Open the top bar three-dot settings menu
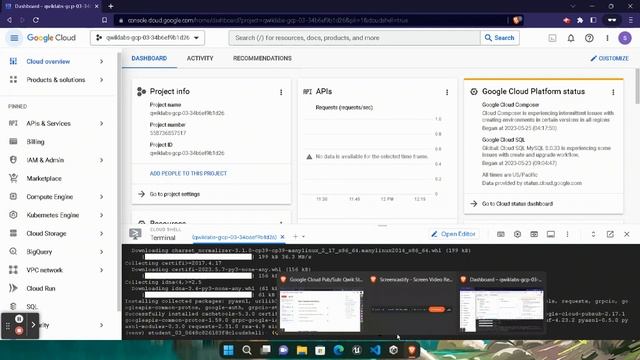640x360 pixels. 607,38
